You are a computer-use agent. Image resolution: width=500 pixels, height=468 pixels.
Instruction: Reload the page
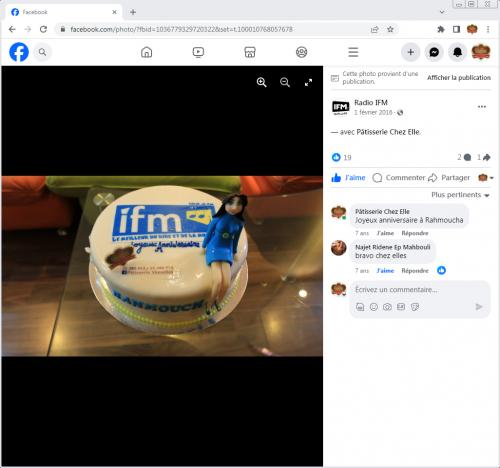click(x=43, y=29)
